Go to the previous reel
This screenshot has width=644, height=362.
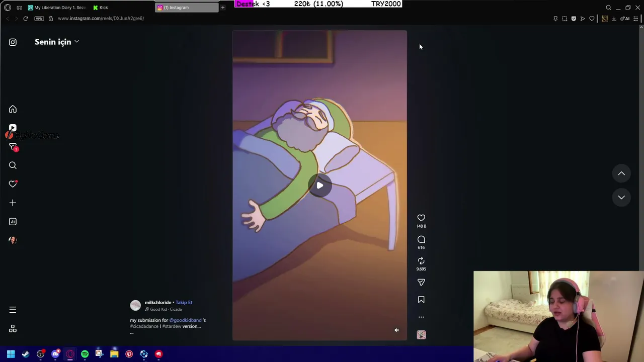point(621,173)
